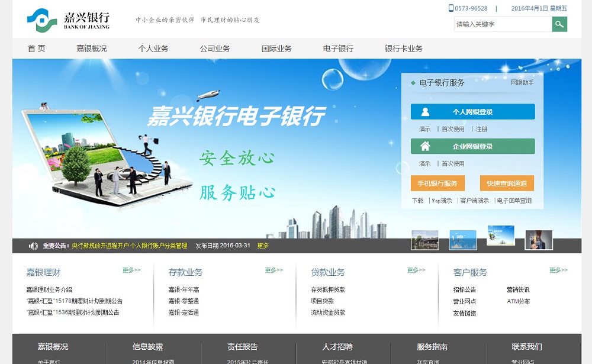Open the 营销快讯 link

coord(518,289)
